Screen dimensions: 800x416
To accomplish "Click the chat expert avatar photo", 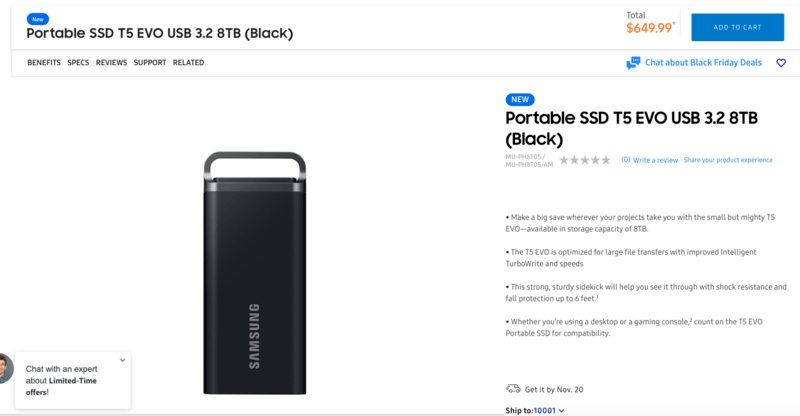I will [x=6, y=369].
